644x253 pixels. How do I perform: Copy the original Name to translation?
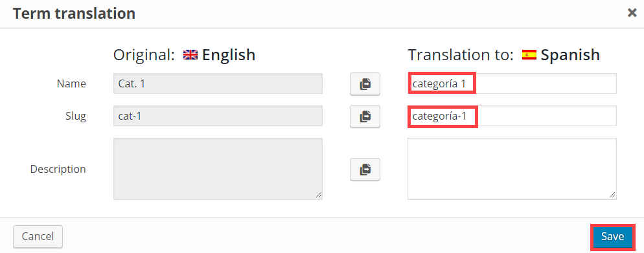365,84
